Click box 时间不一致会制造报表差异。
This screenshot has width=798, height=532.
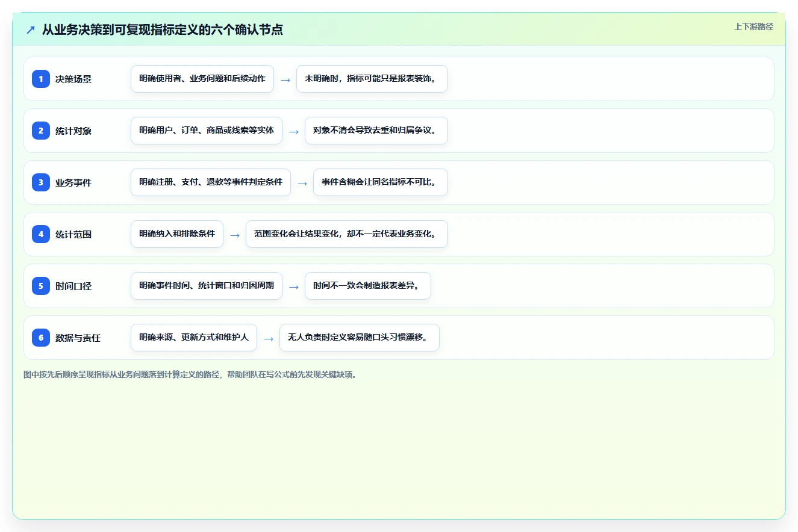pyautogui.click(x=368, y=286)
